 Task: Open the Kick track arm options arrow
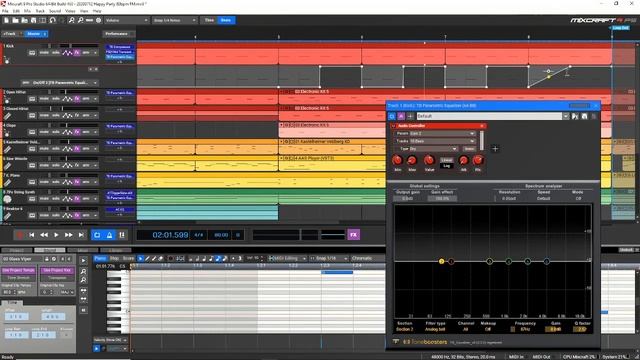click(96, 53)
